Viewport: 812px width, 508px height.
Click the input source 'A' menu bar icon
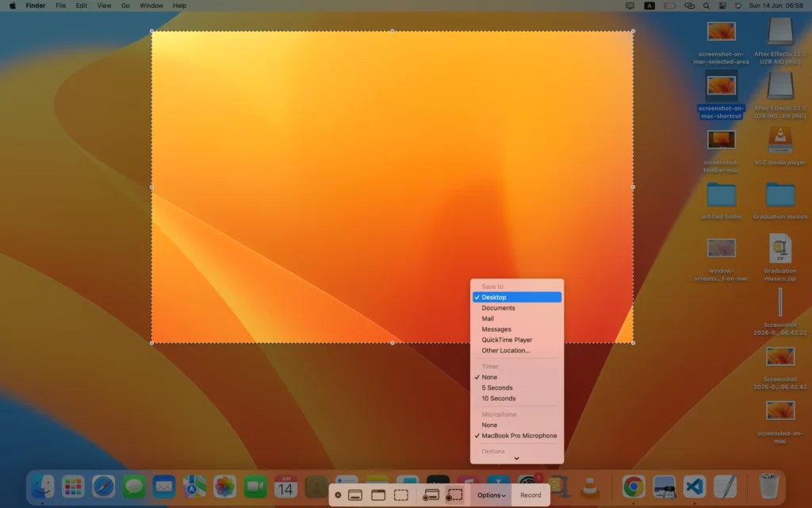tap(649, 6)
